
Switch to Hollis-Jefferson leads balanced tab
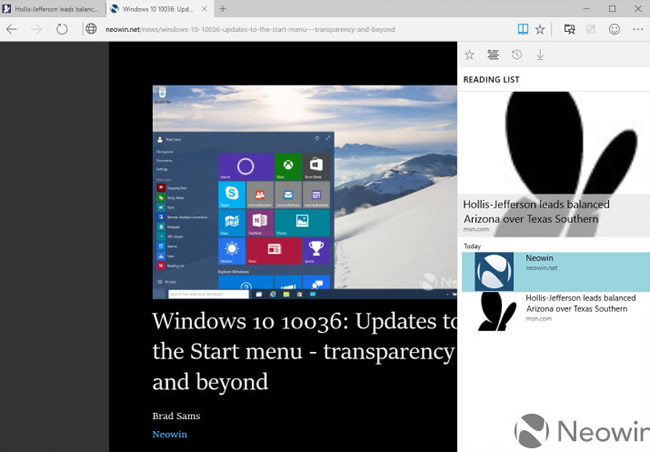[53, 9]
